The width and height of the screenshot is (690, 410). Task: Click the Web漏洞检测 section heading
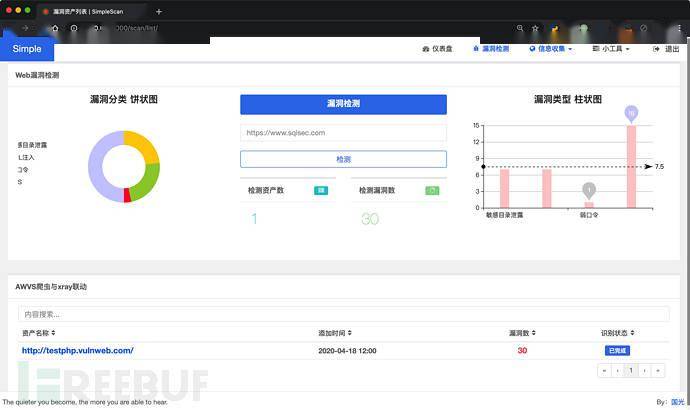[37, 75]
